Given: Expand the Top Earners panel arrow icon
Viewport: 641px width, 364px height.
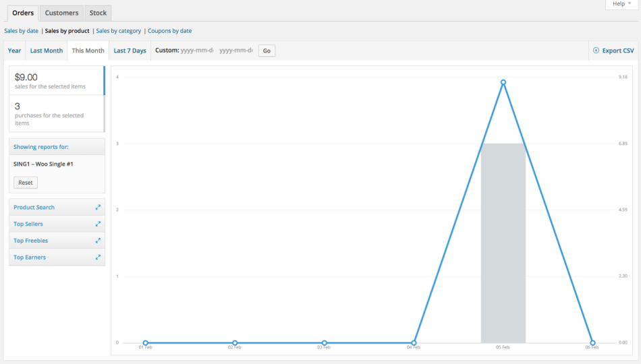Looking at the screenshot, I should pos(98,257).
